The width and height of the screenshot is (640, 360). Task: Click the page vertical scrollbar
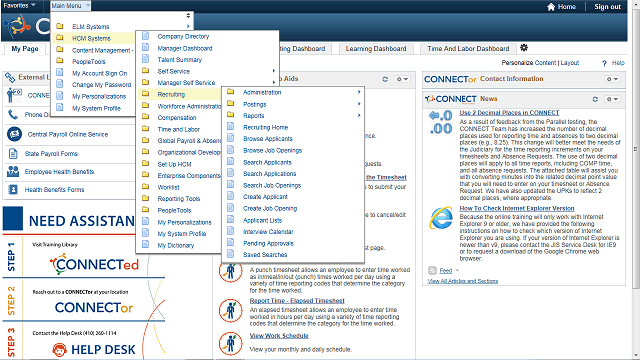coord(636,149)
